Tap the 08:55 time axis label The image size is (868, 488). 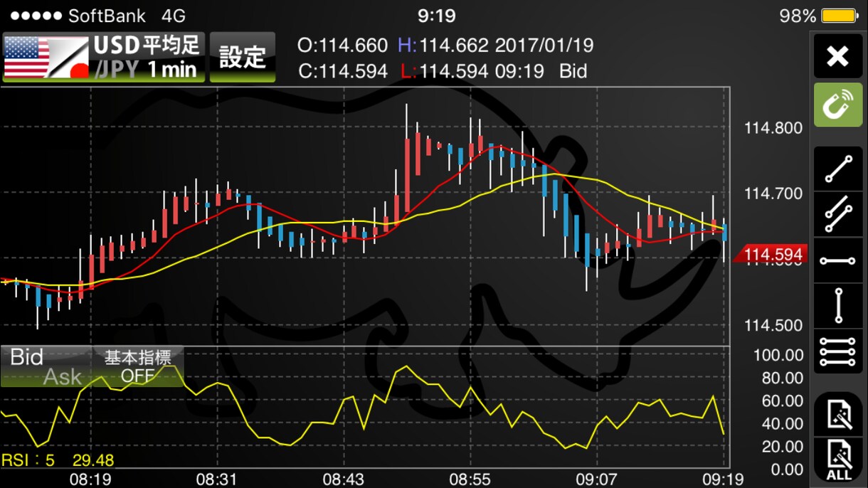click(x=470, y=479)
